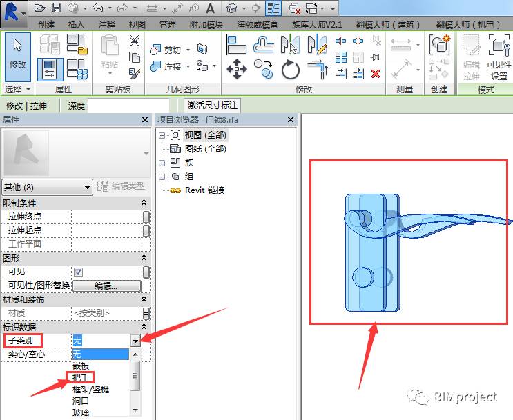Open the Manage ribbon tab

pos(168,25)
